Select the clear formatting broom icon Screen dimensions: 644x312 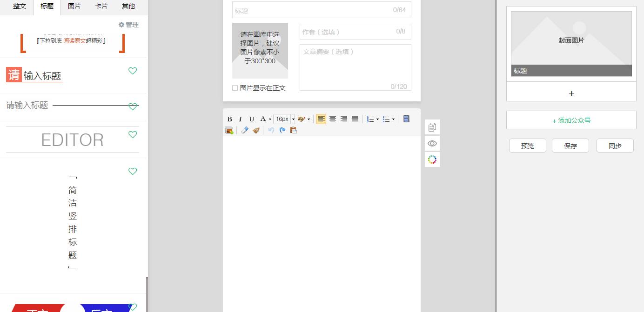[256, 131]
